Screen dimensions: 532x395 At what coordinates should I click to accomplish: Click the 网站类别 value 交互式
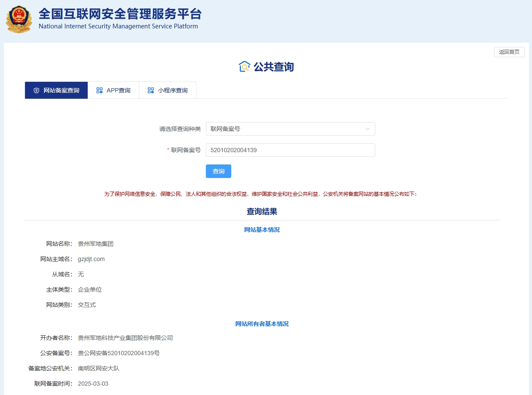tap(87, 305)
